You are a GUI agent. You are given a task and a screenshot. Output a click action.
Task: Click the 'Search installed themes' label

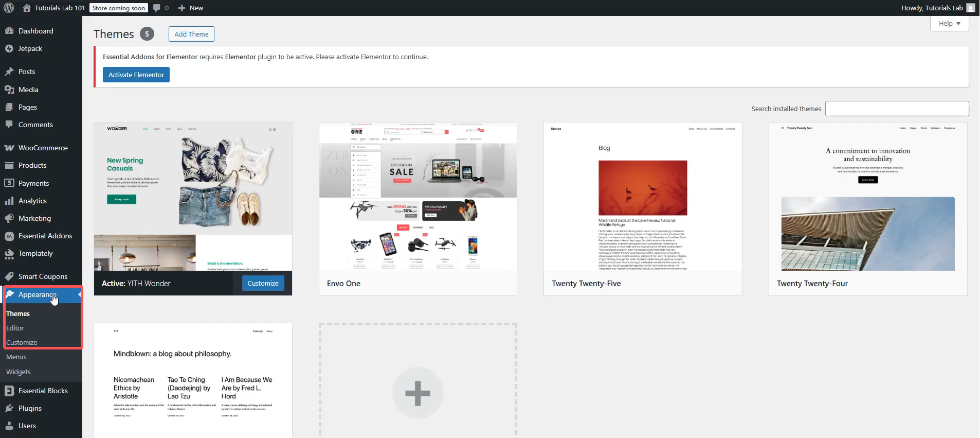point(786,109)
